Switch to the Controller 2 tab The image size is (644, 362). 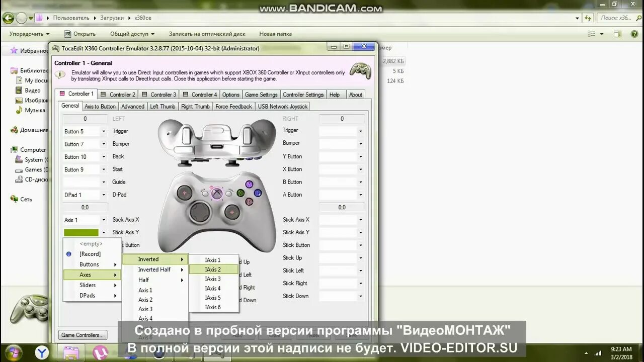pos(117,95)
